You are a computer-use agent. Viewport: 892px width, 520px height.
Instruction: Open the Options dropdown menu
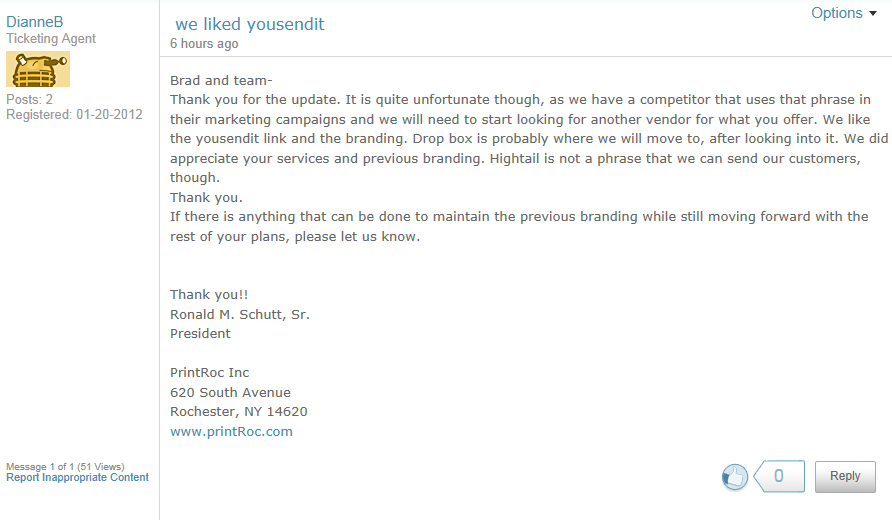[837, 13]
